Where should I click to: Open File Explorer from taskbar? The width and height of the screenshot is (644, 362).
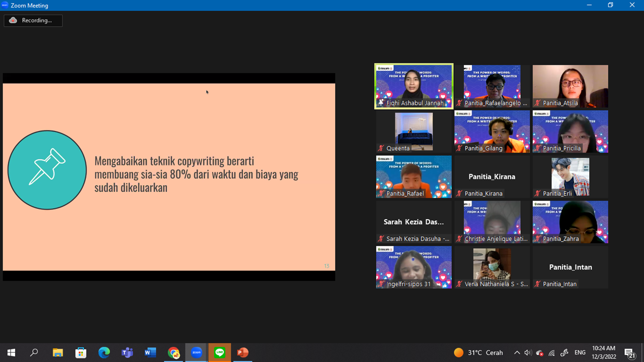57,352
